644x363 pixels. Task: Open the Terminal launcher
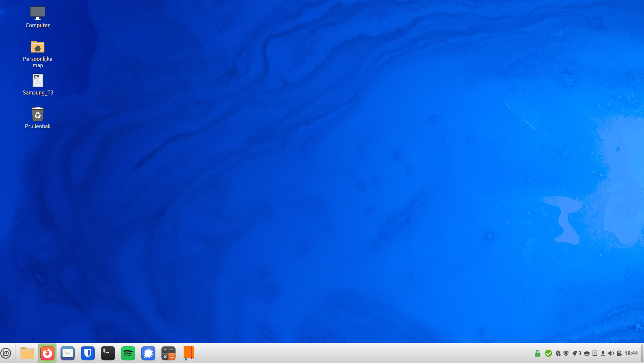[x=108, y=353]
